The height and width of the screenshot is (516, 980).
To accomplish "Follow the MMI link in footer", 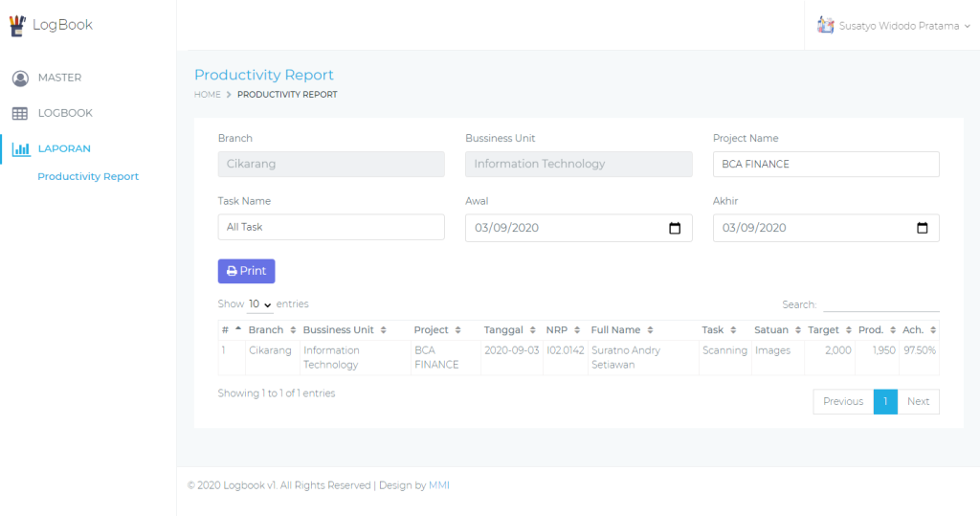I will (438, 485).
